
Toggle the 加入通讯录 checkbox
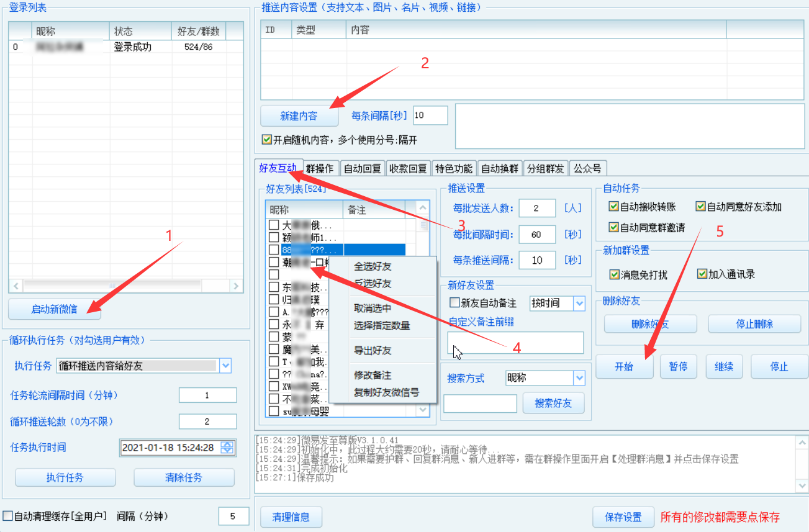[x=702, y=274]
